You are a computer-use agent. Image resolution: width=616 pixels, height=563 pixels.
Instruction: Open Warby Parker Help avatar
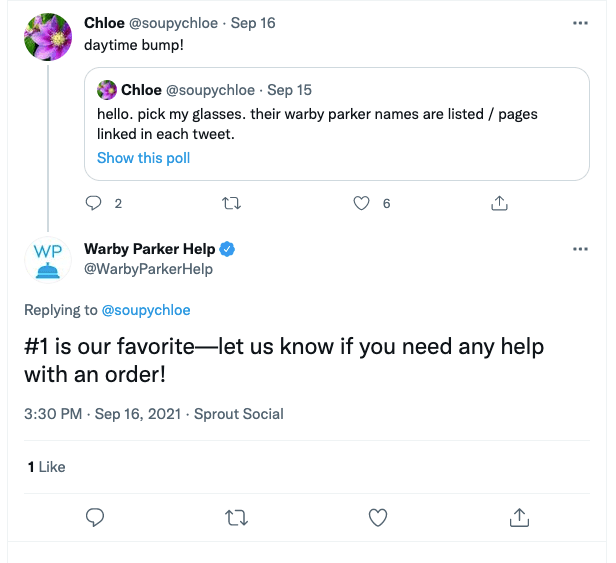tap(47, 259)
